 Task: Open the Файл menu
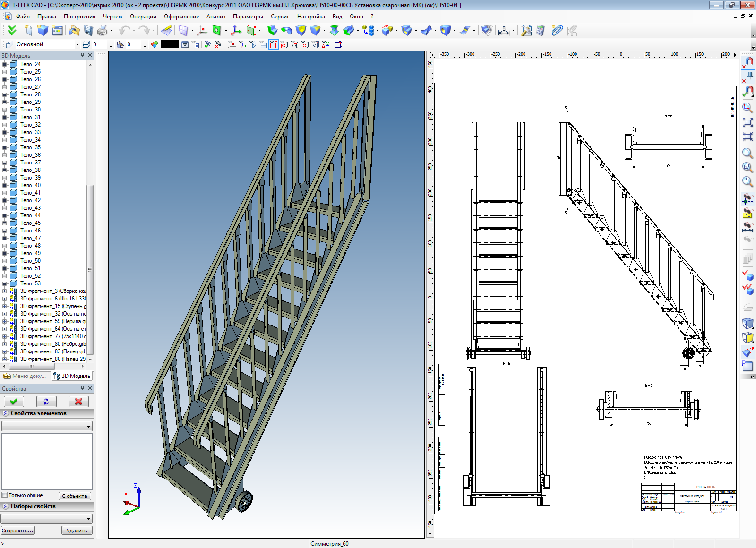tap(23, 17)
